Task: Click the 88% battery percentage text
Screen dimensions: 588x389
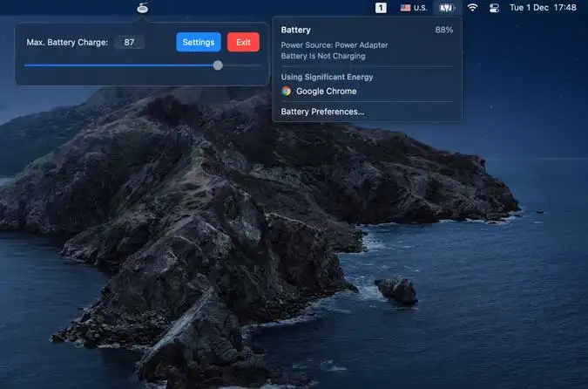Action: coord(444,30)
